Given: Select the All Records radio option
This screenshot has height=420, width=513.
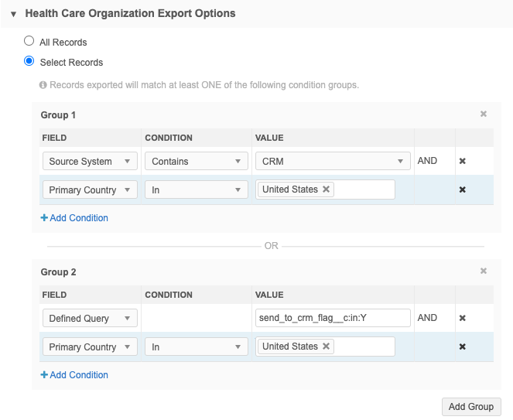Looking at the screenshot, I should 29,42.
